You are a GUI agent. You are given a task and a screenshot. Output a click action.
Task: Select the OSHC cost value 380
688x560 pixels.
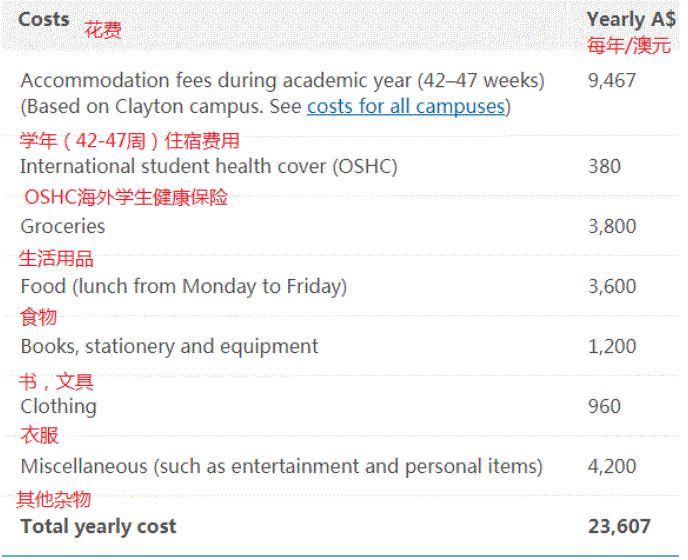[604, 167]
